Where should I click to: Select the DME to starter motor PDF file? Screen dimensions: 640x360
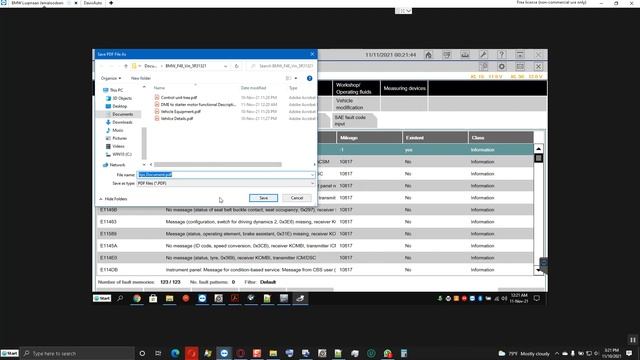[198, 104]
